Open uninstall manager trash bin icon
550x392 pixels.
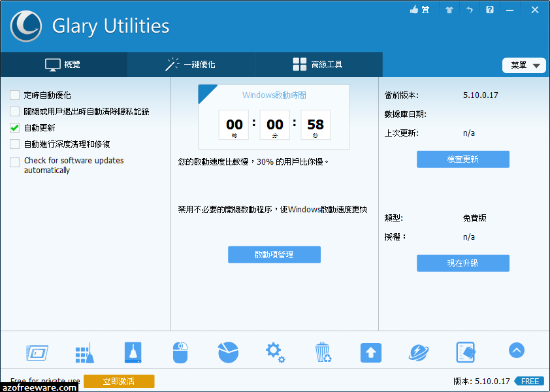coord(323,352)
